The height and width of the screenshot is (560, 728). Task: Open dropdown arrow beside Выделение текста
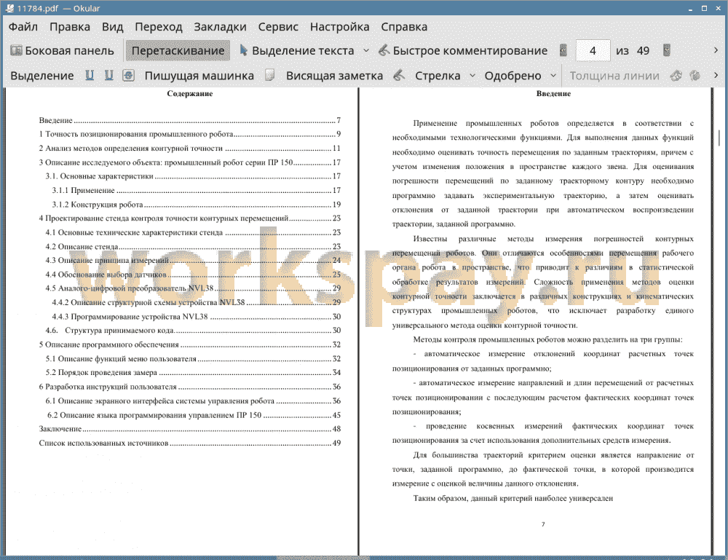[x=366, y=51]
